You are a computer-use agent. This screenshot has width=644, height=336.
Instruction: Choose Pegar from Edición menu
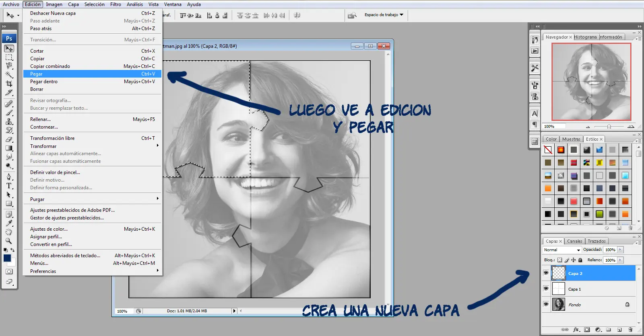[x=92, y=74]
